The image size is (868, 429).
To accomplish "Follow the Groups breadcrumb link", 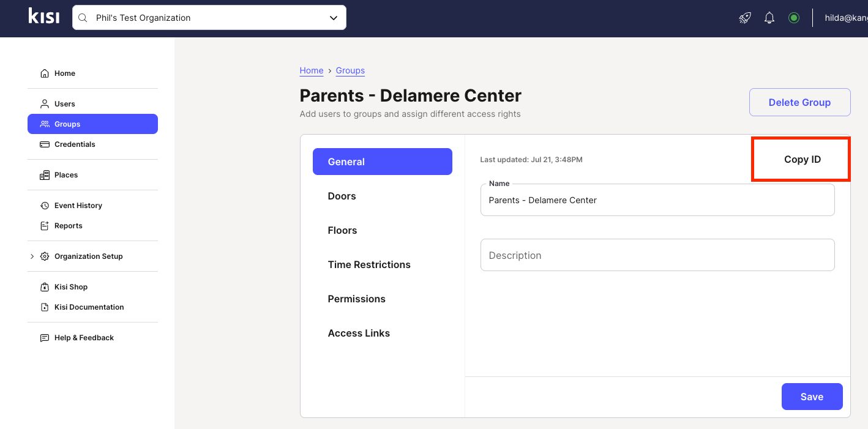I will click(x=350, y=70).
